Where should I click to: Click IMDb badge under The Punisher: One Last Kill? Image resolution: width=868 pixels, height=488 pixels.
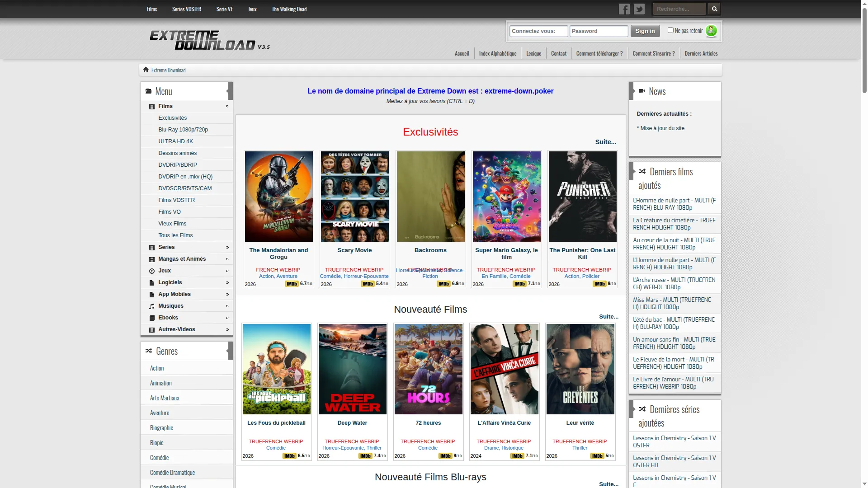599,284
